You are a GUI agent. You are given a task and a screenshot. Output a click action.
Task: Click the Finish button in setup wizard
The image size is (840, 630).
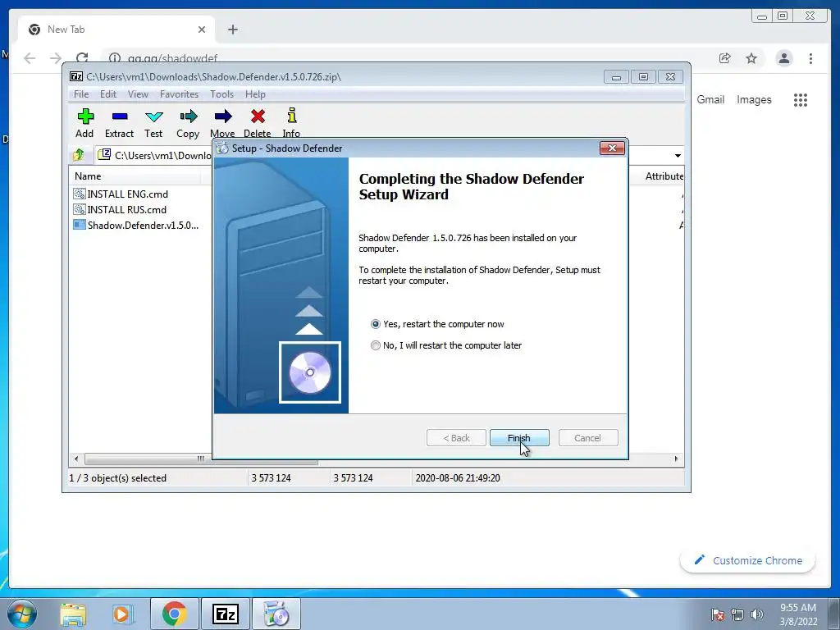pyautogui.click(x=519, y=438)
